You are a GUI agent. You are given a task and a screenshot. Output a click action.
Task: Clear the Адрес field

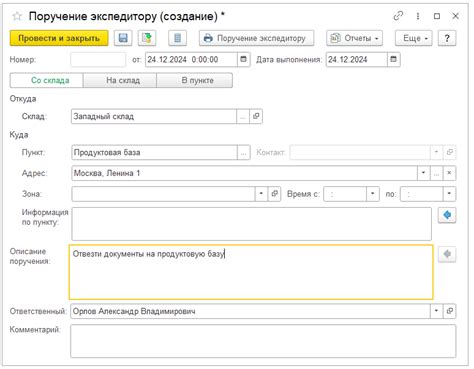click(x=449, y=173)
